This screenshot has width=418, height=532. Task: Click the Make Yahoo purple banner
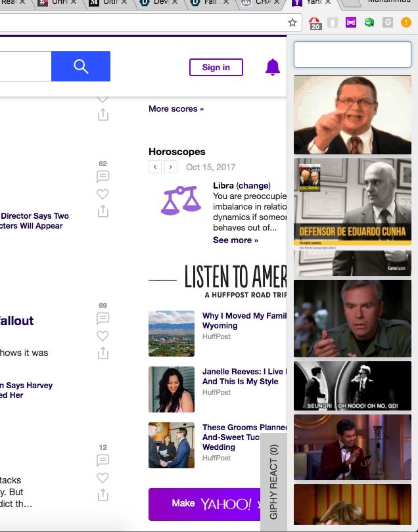point(204,504)
